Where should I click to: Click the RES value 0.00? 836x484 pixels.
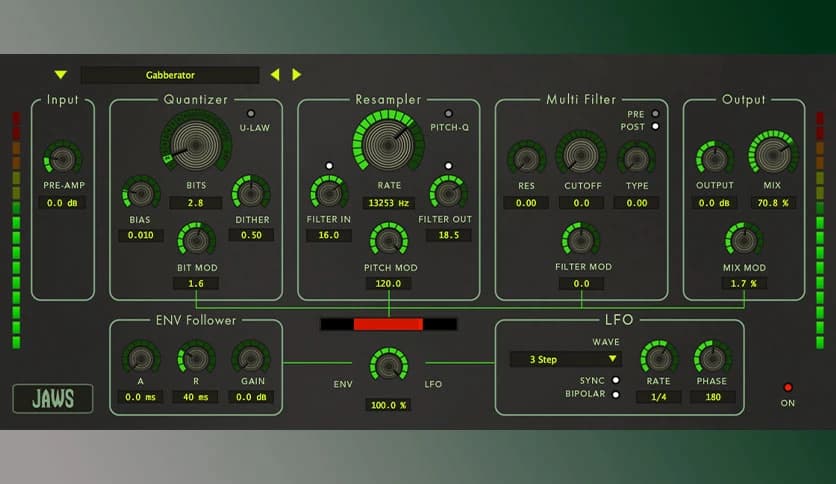tap(526, 203)
